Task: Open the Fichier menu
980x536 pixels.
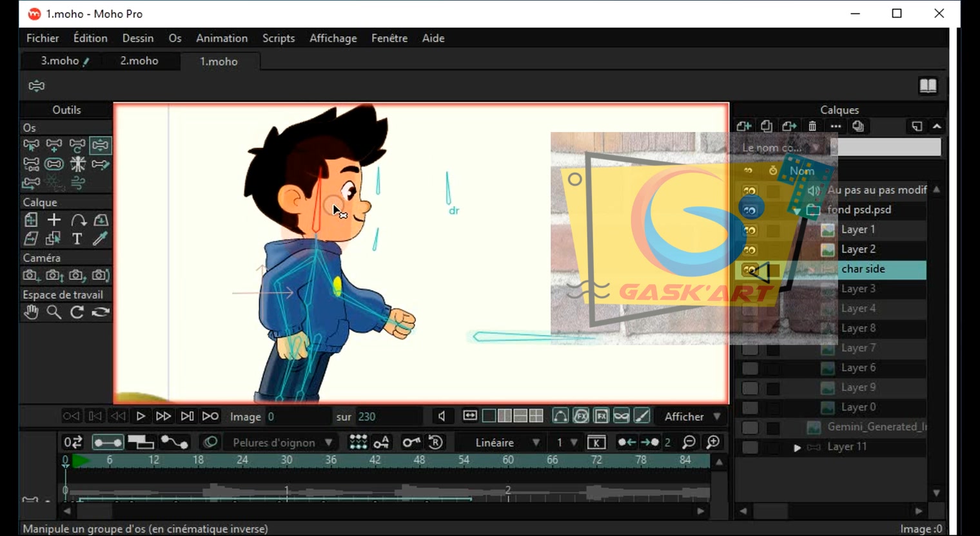Action: tap(43, 38)
